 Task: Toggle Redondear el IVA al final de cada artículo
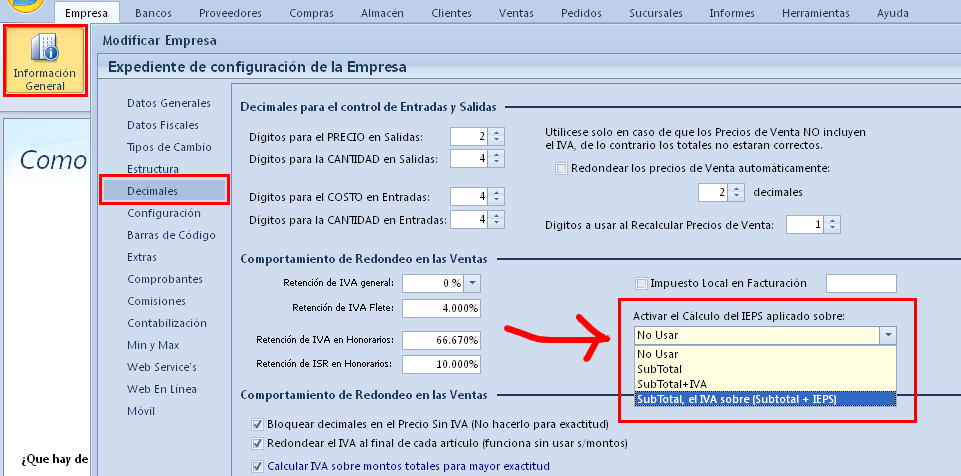click(x=257, y=443)
